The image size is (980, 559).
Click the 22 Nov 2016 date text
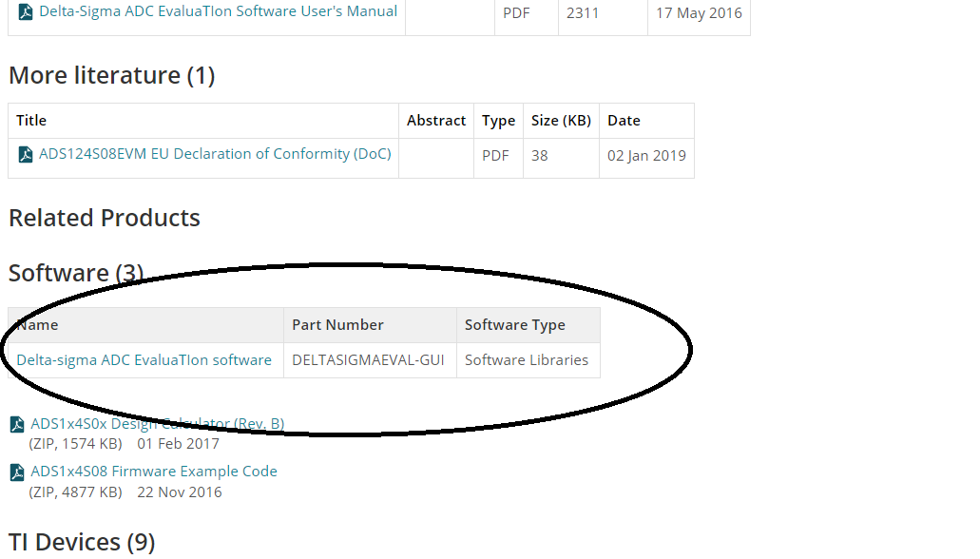tap(180, 492)
